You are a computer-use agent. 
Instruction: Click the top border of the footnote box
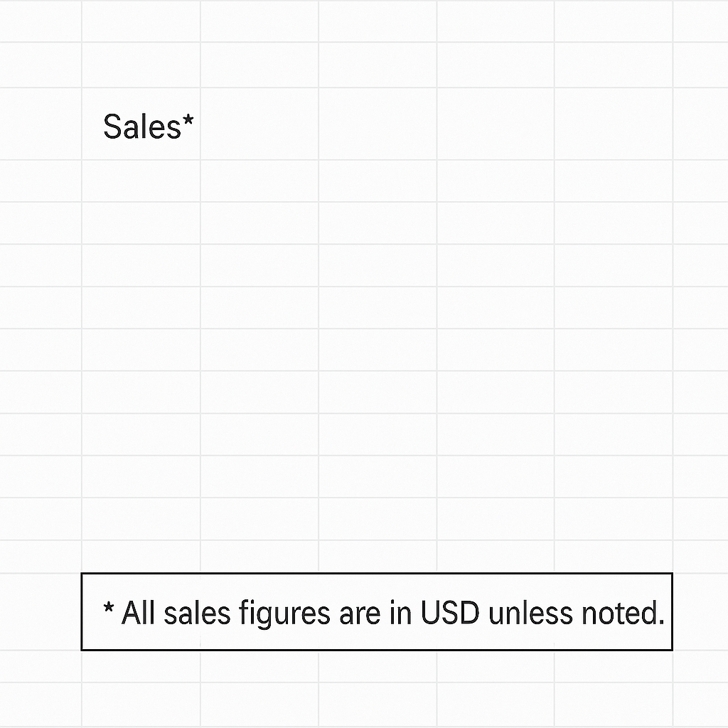tap(377, 573)
